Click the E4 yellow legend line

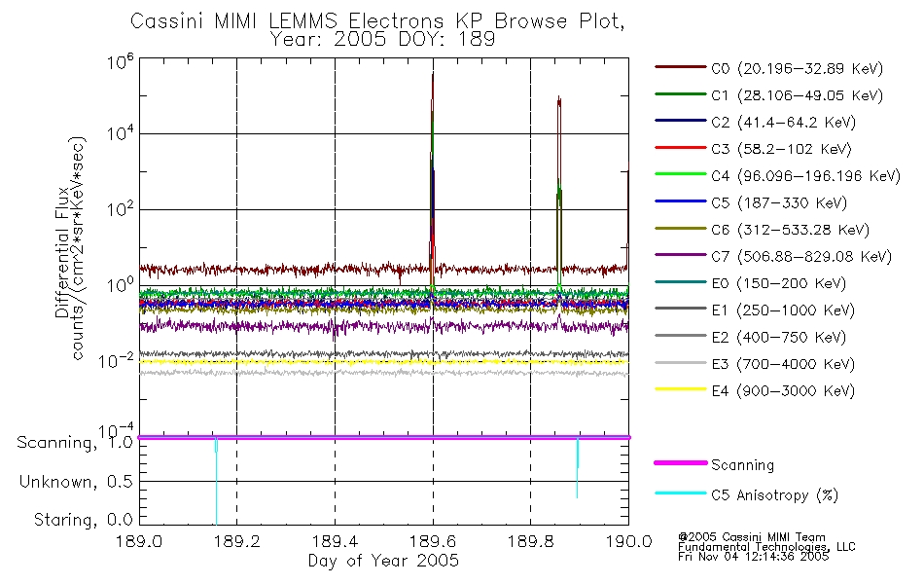point(680,389)
